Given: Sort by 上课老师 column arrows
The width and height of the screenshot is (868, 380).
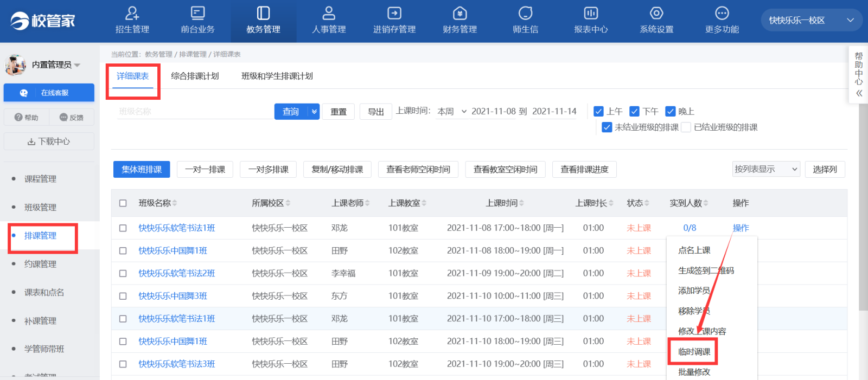Looking at the screenshot, I should coord(367,203).
